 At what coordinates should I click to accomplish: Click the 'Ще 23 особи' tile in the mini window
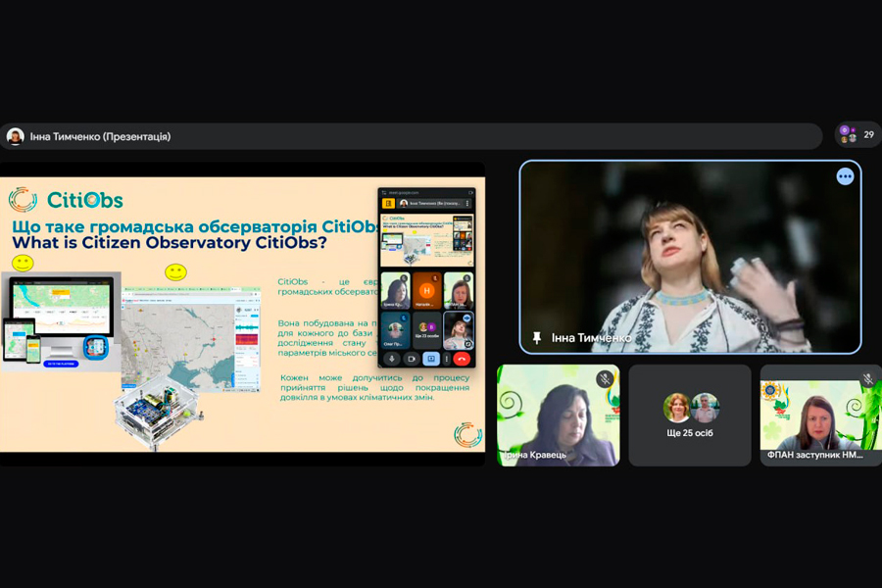point(427,329)
